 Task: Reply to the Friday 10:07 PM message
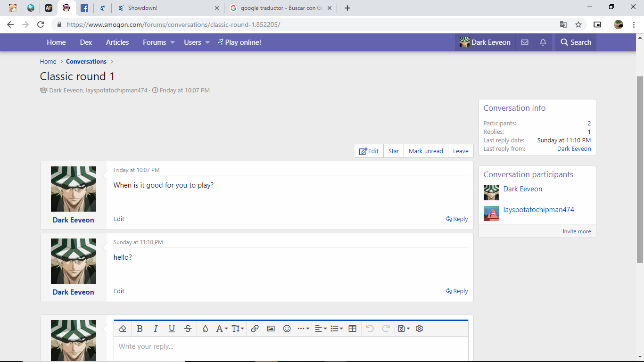[x=457, y=219]
